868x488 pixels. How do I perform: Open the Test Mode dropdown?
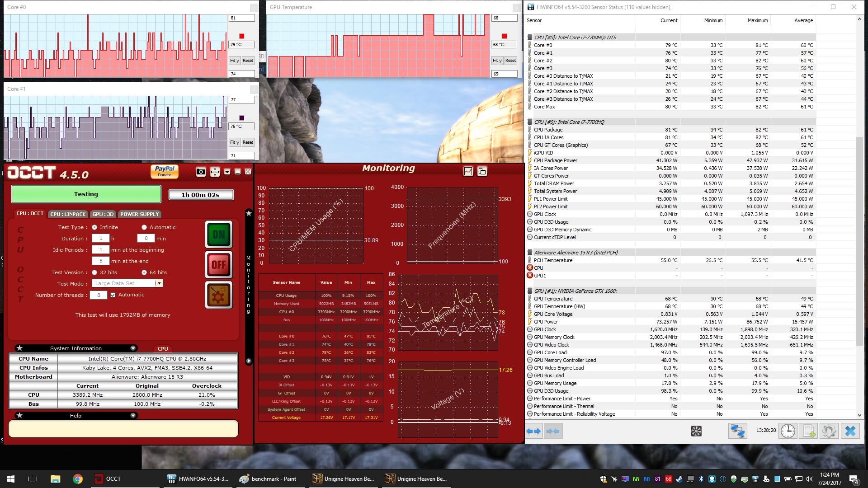point(159,283)
